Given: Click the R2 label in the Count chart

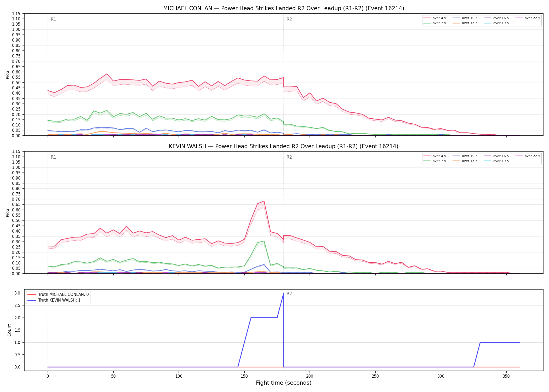Looking at the screenshot, I should coord(289,294).
